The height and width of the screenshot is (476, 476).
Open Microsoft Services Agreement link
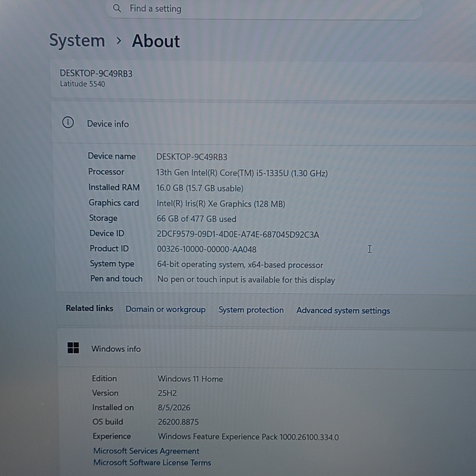[x=146, y=451]
